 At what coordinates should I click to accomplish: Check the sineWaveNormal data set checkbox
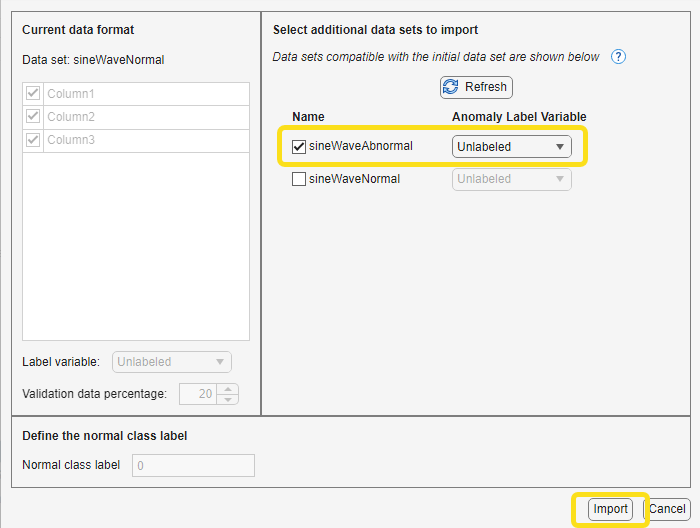(299, 179)
